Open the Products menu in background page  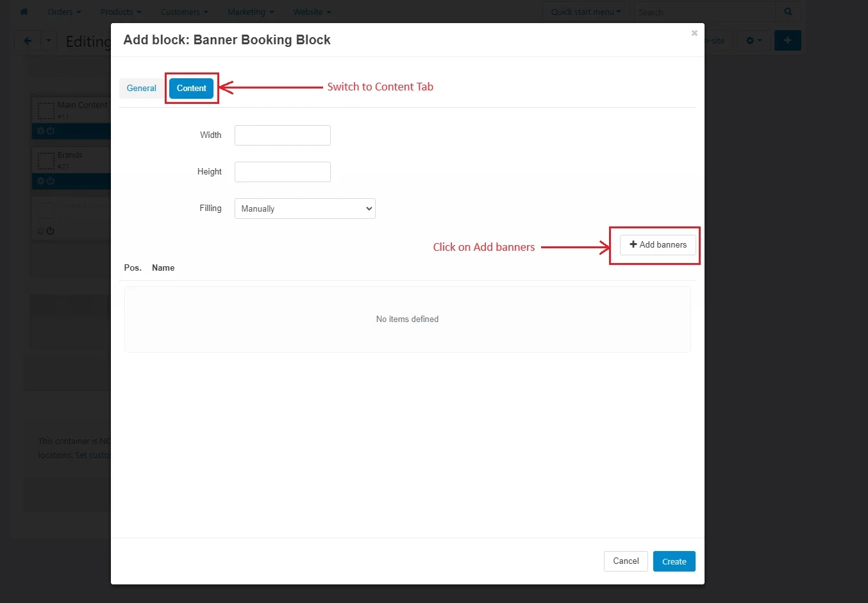click(x=121, y=12)
